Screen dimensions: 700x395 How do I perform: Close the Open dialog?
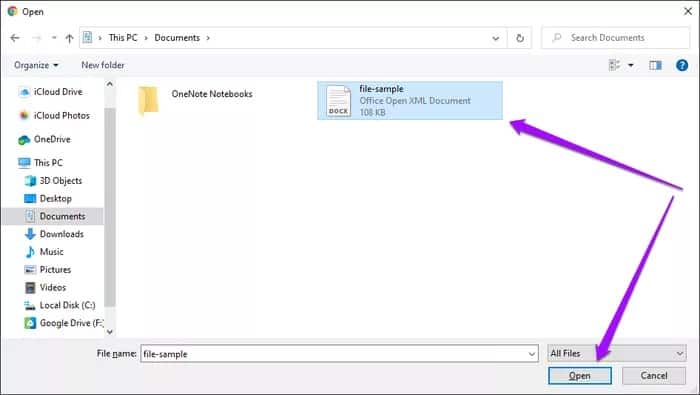[x=688, y=11]
